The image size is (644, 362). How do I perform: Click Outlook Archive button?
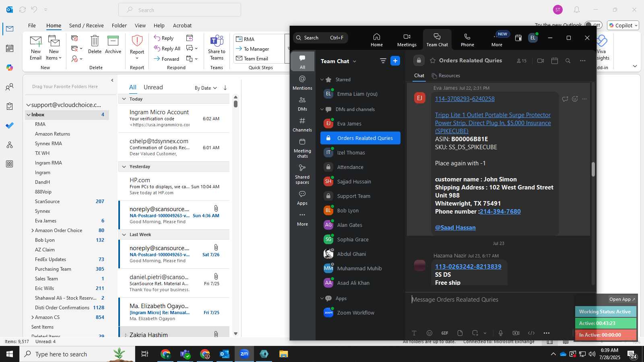point(113,45)
